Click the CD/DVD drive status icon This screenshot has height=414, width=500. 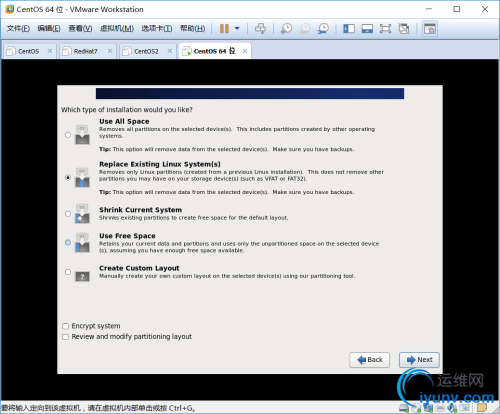416,407
